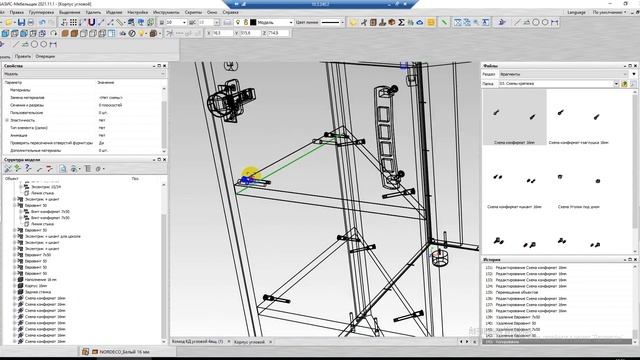Select Евровинт 7x50 item in structure tree
This screenshot has height=360, width=640.
click(38, 255)
